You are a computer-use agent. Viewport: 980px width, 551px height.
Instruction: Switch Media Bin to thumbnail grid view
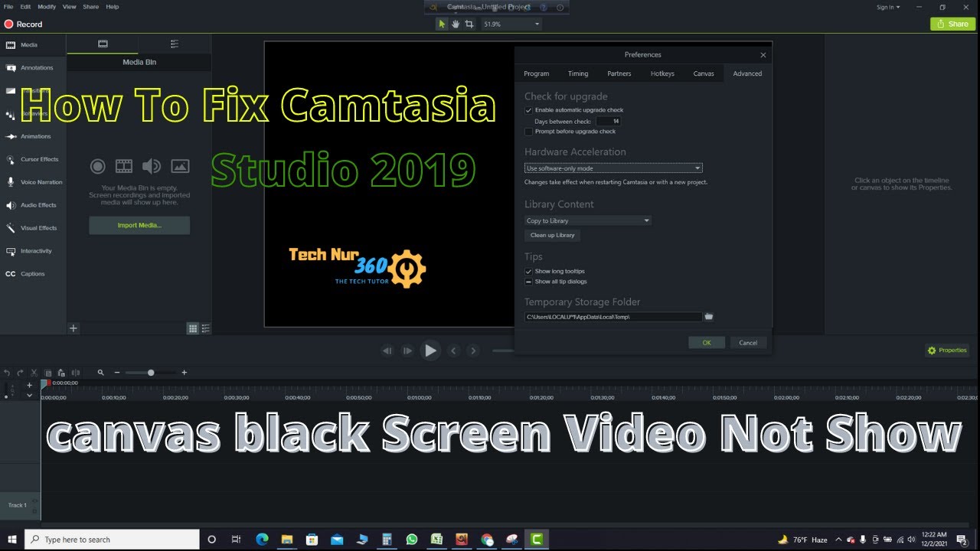pos(193,328)
